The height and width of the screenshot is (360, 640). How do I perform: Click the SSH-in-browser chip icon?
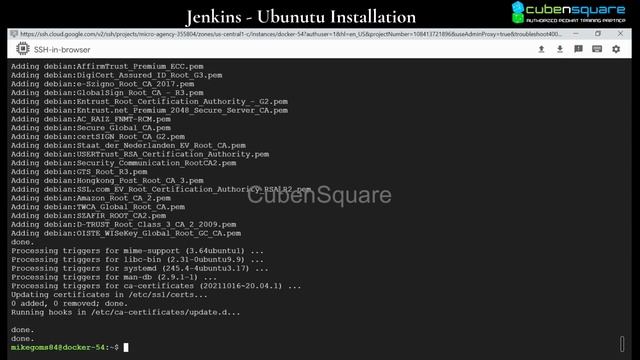[x=22, y=49]
